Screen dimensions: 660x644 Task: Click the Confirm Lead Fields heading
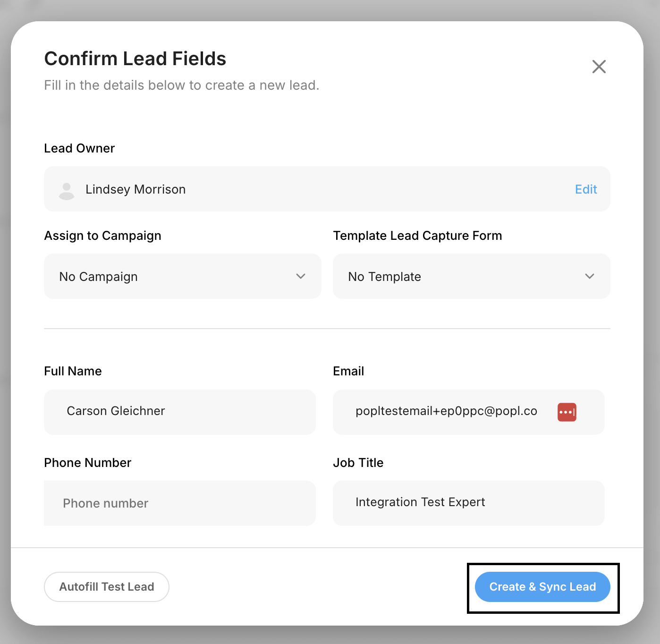coord(135,59)
